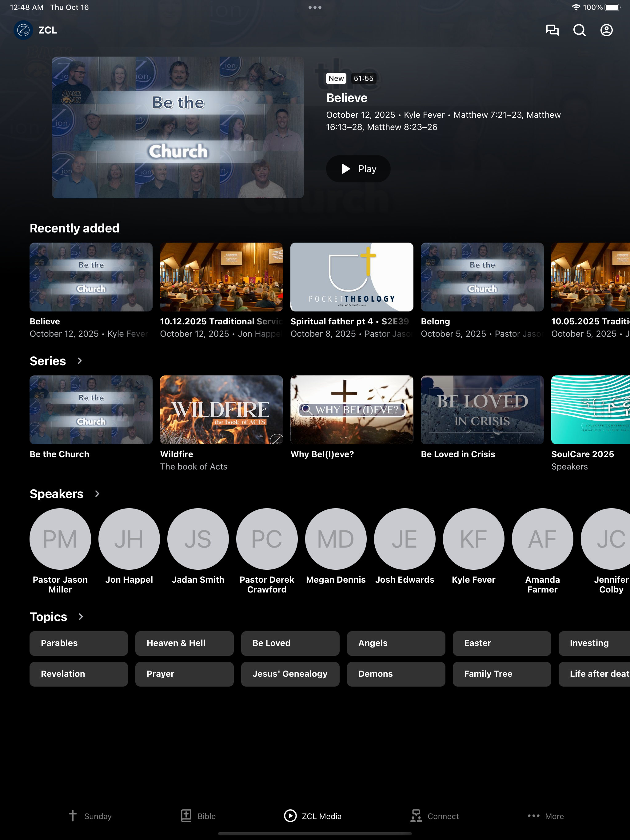Choose the Revelation topic
Viewport: 630px width, 840px height.
[79, 674]
